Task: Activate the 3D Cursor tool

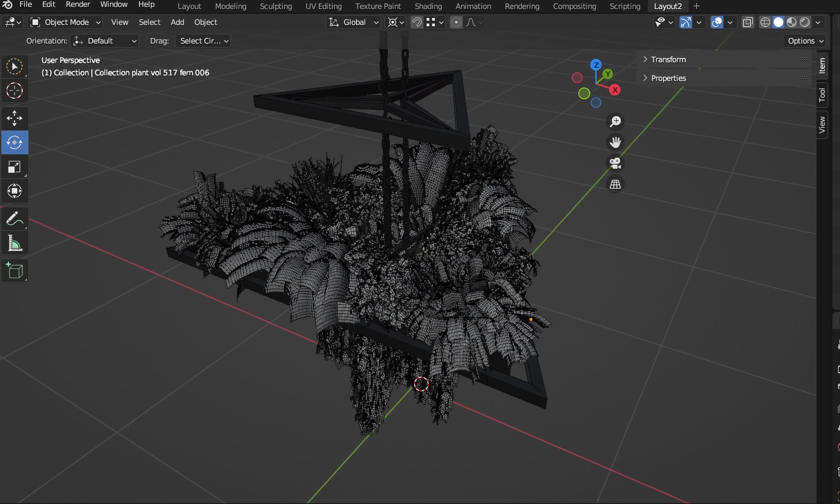Action: 15,91
